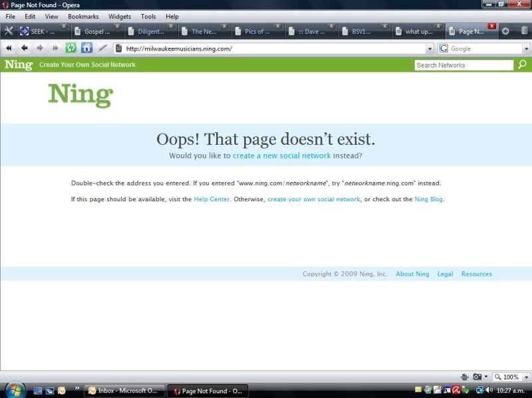Switch to the Diligent tab
532x398 pixels.
pos(150,31)
